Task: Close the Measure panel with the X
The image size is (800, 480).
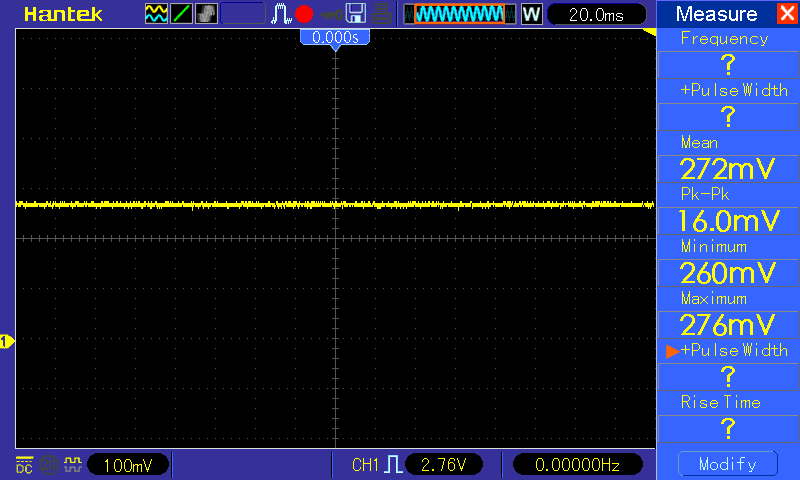Action: pyautogui.click(x=787, y=13)
